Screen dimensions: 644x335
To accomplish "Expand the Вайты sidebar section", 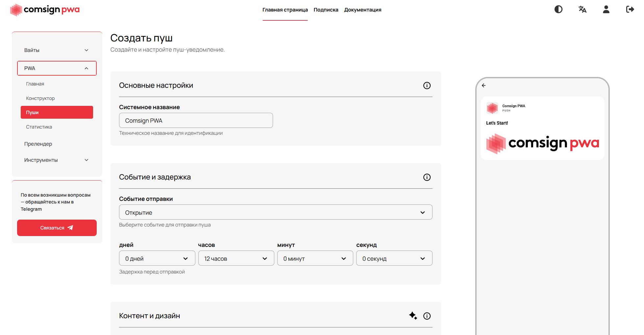I will (57, 50).
